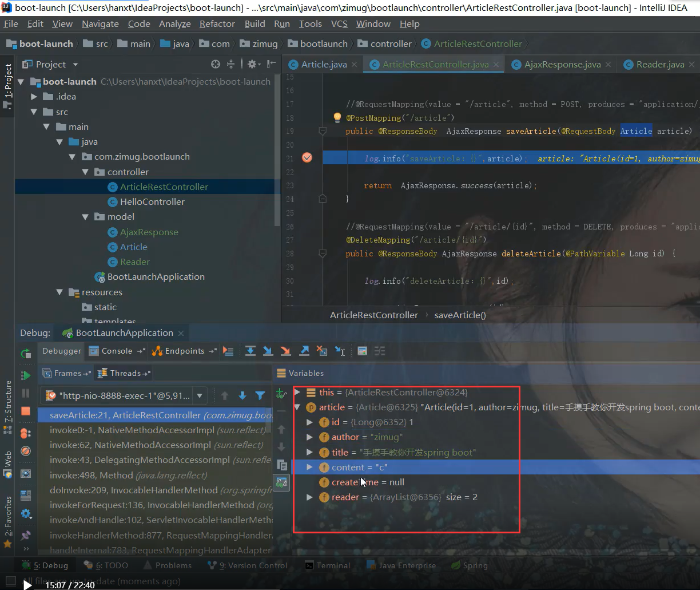The image size is (700, 590).
Task: Click the Restore Layout icon
Action: pos(26,496)
